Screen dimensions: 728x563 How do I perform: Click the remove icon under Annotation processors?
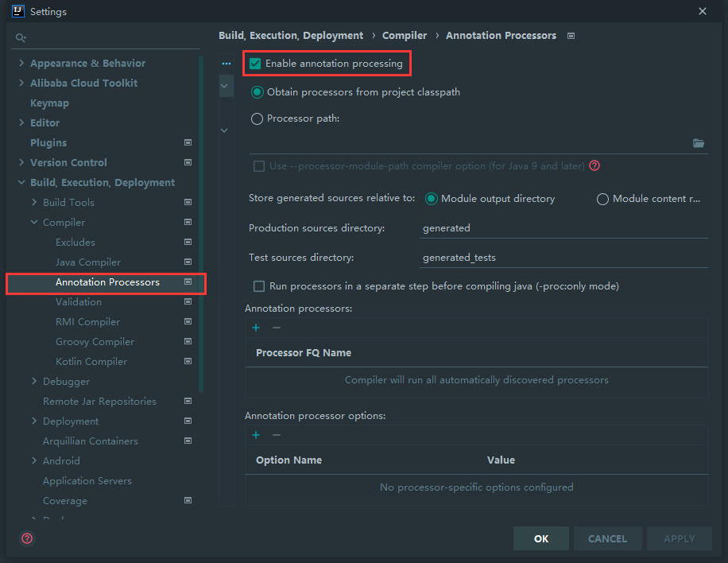click(x=277, y=328)
